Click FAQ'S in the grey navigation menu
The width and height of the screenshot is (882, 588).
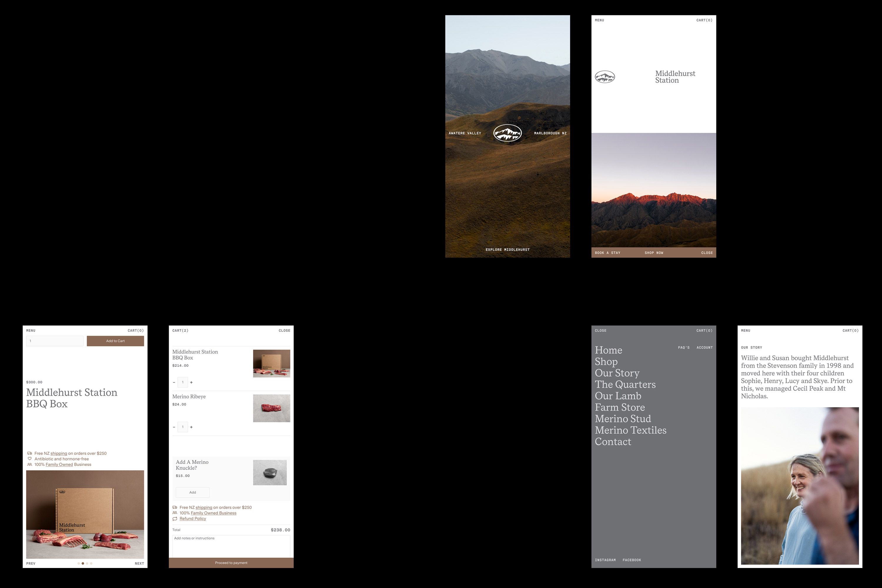coord(684,348)
